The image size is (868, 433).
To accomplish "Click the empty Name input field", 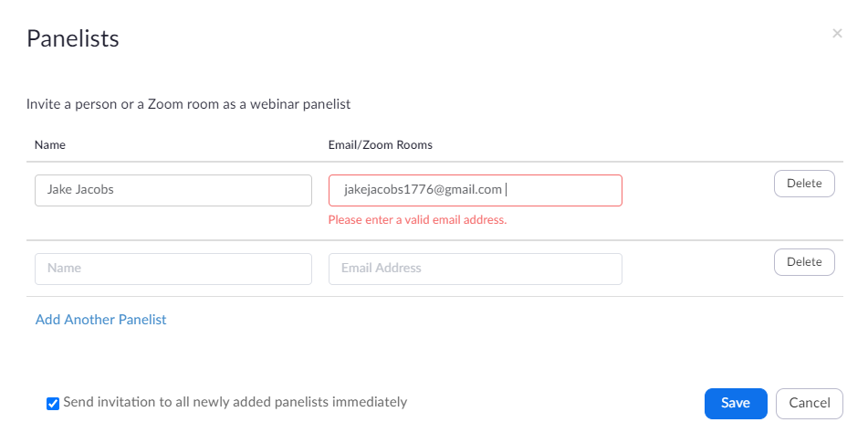I will [x=173, y=269].
